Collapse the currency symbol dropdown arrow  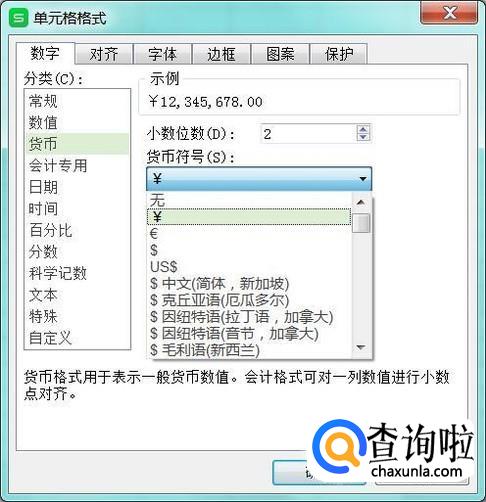363,179
